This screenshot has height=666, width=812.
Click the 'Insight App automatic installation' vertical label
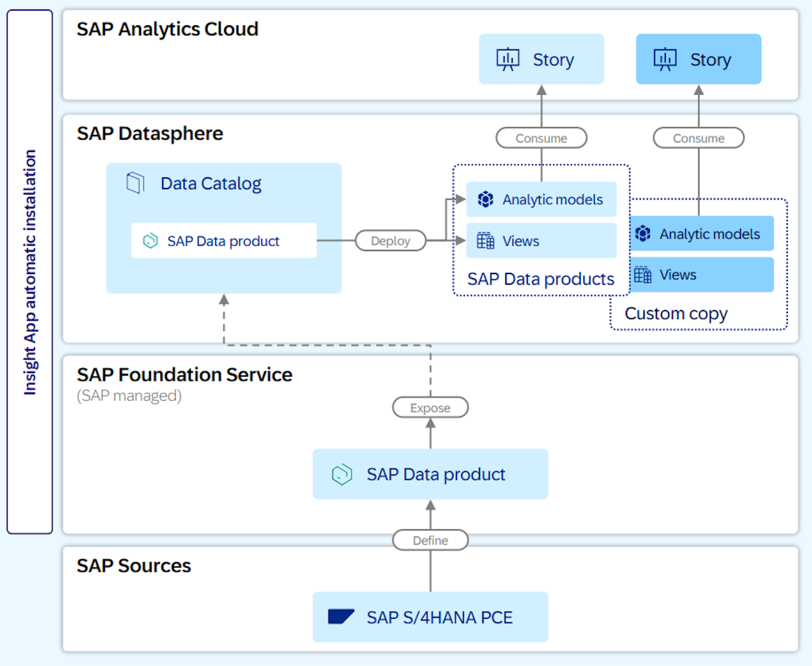pyautogui.click(x=29, y=272)
